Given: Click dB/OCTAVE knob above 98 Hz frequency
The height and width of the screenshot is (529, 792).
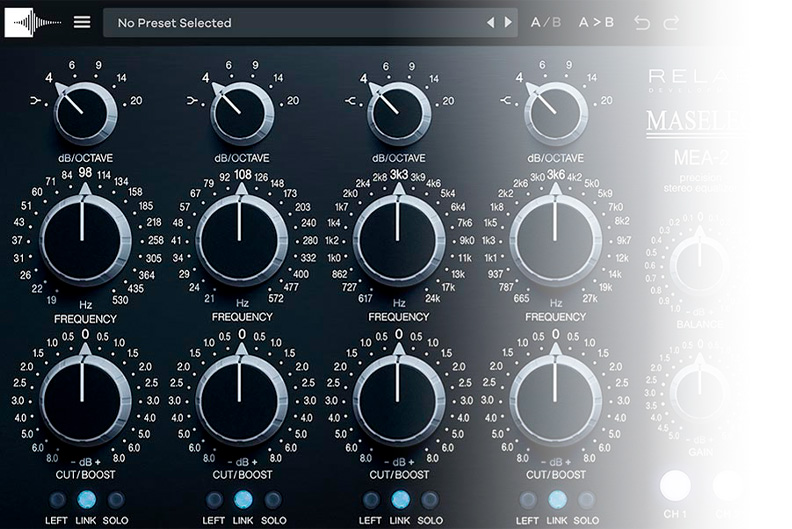Looking at the screenshot, I should click(85, 113).
